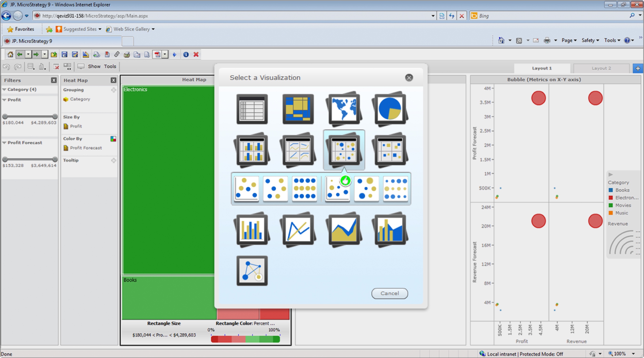The height and width of the screenshot is (358, 644).
Task: Pick the first scatter subtype with axes
Action: [247, 189]
